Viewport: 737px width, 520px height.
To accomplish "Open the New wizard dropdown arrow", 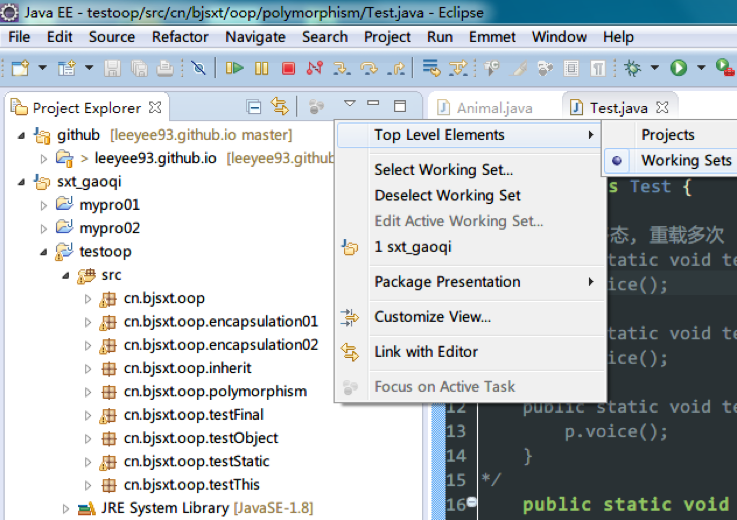I will pos(42,68).
